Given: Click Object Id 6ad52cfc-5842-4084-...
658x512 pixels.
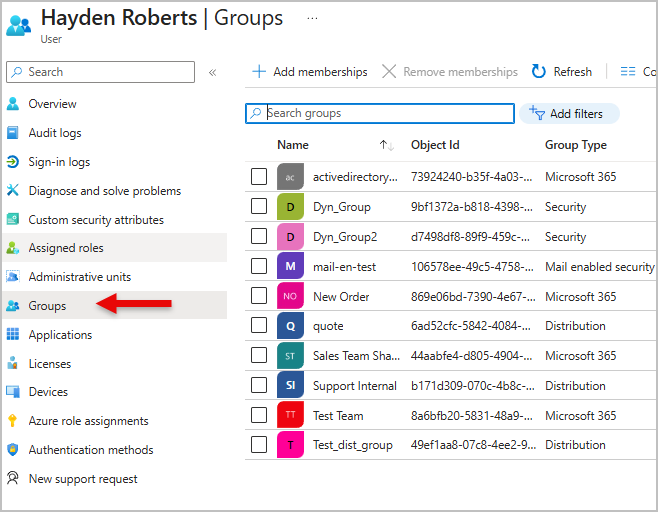Looking at the screenshot, I should 470,326.
